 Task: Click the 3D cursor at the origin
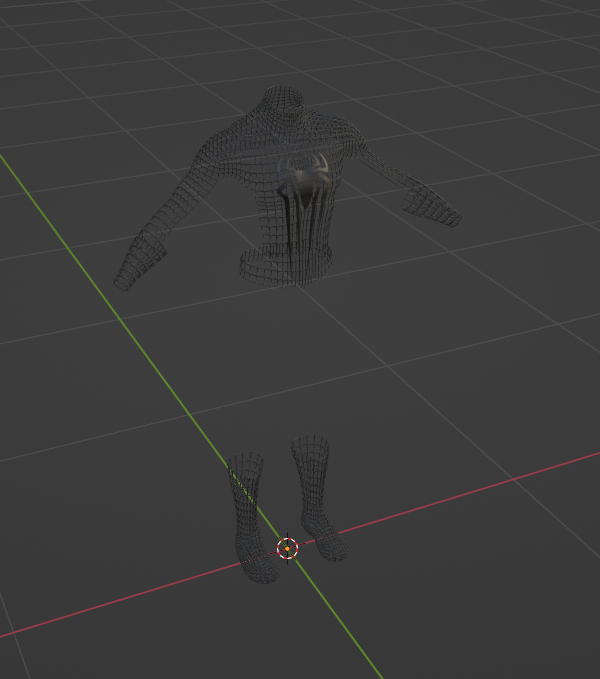(287, 549)
